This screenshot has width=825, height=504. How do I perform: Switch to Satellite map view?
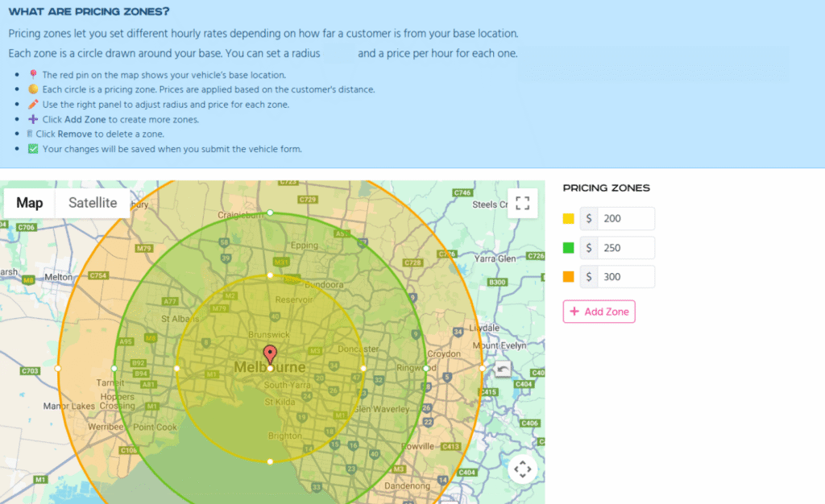[93, 203]
